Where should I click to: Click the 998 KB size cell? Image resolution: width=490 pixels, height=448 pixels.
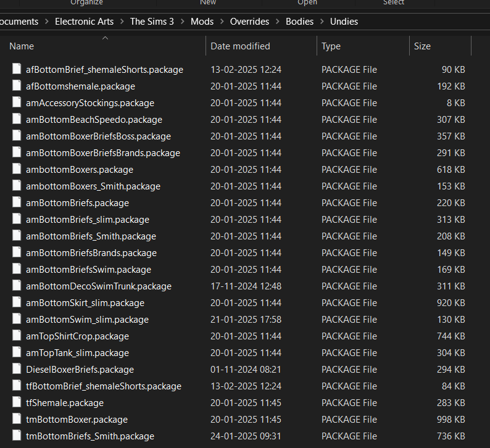(x=451, y=420)
